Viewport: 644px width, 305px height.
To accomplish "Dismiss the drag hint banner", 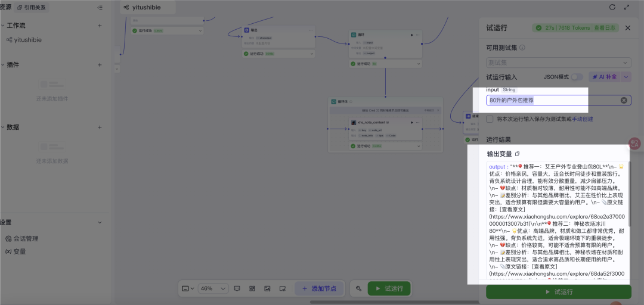I will coord(438,110).
